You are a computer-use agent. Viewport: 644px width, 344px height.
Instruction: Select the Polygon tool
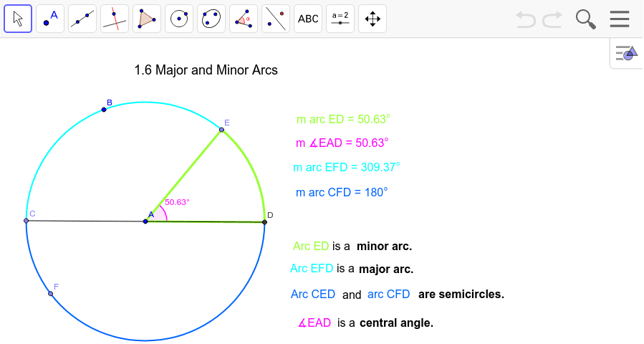(x=147, y=19)
